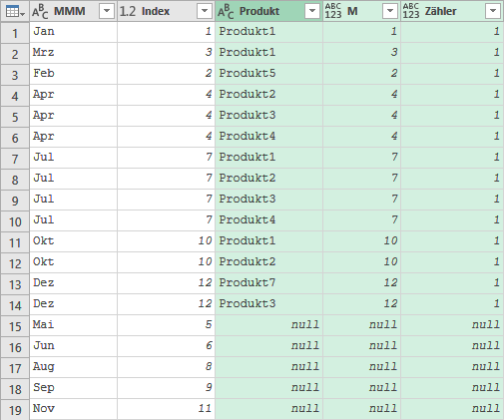Open the table menu icon in corner
Screen dimensions: 504x420
tap(15, 11)
